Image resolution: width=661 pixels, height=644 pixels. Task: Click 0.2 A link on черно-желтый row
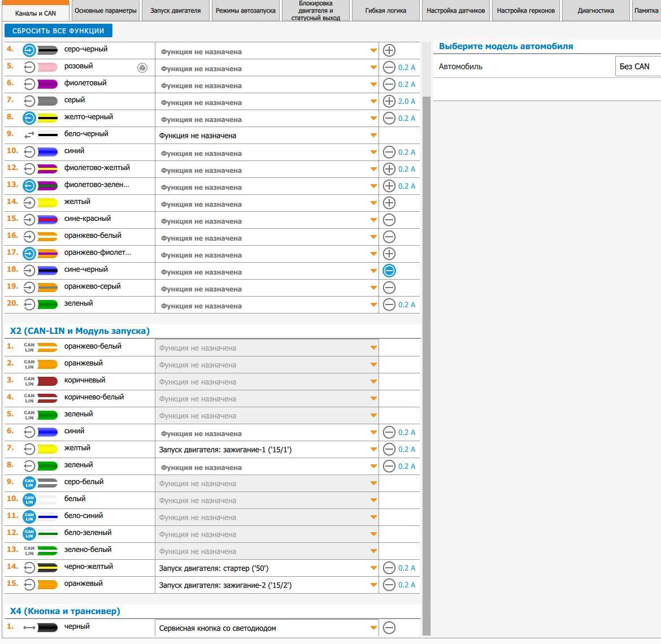(407, 568)
